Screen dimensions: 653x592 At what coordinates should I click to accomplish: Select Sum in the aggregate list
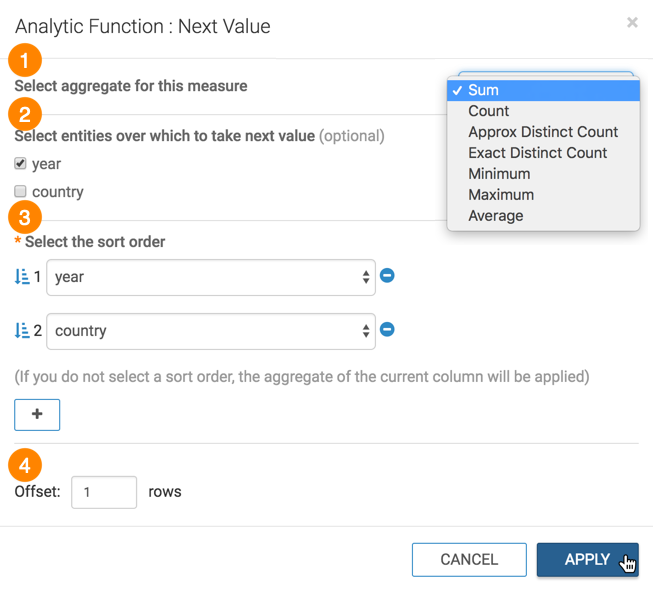click(543, 90)
